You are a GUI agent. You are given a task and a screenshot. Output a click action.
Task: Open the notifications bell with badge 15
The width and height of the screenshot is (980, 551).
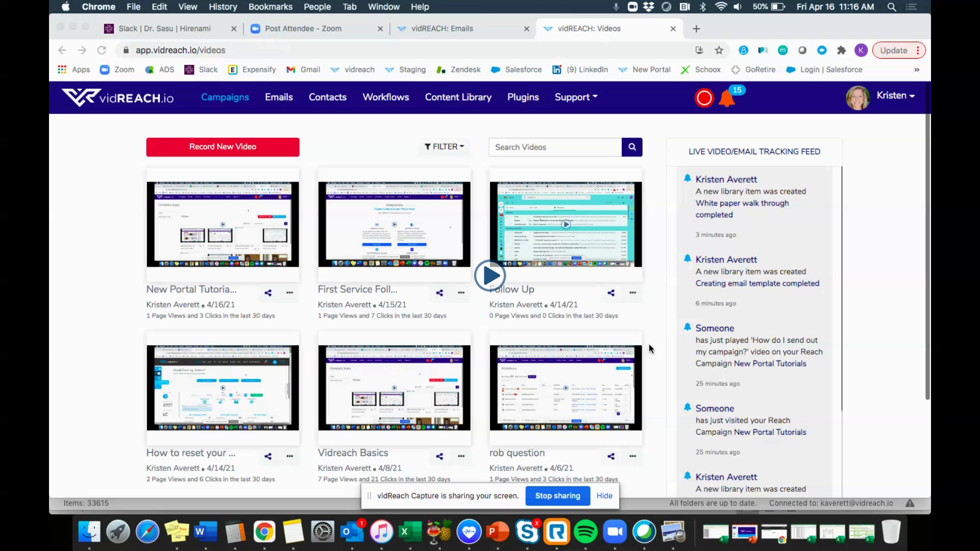pos(726,98)
